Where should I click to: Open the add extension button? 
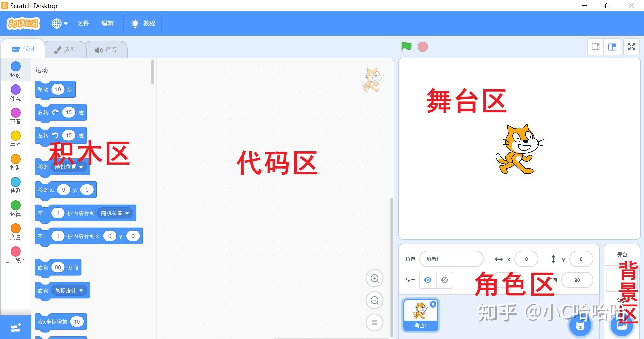[x=16, y=327]
